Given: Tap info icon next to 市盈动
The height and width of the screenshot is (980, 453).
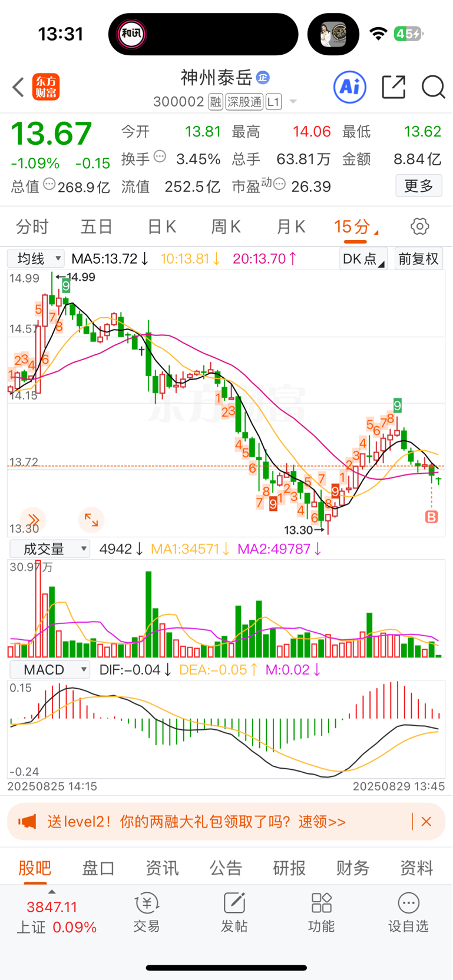Looking at the screenshot, I should click(x=280, y=184).
